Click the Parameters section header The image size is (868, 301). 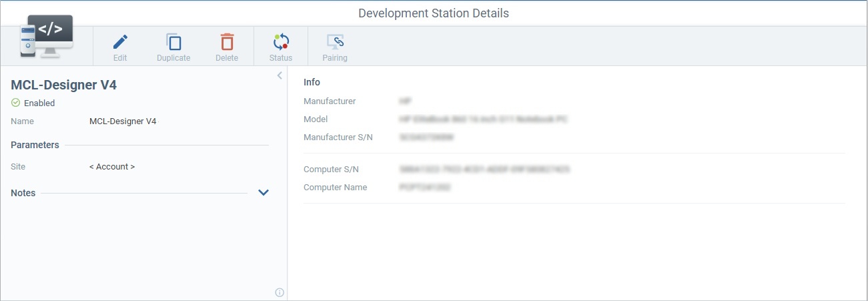pyautogui.click(x=35, y=145)
